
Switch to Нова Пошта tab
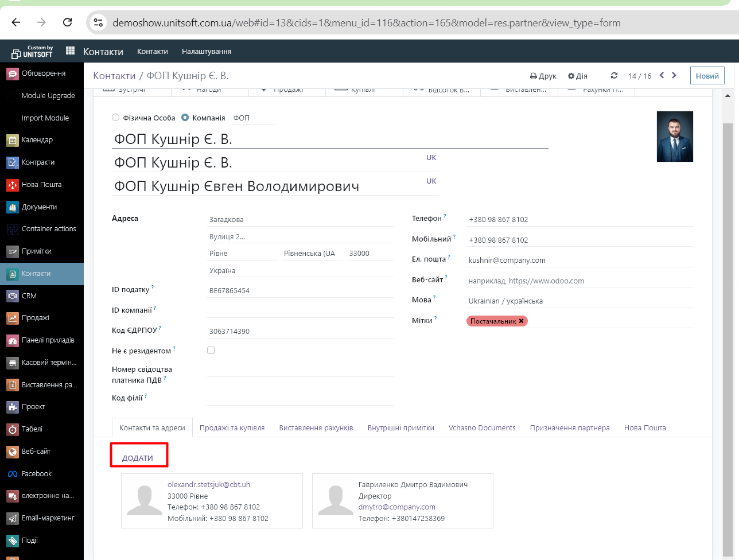tap(645, 427)
